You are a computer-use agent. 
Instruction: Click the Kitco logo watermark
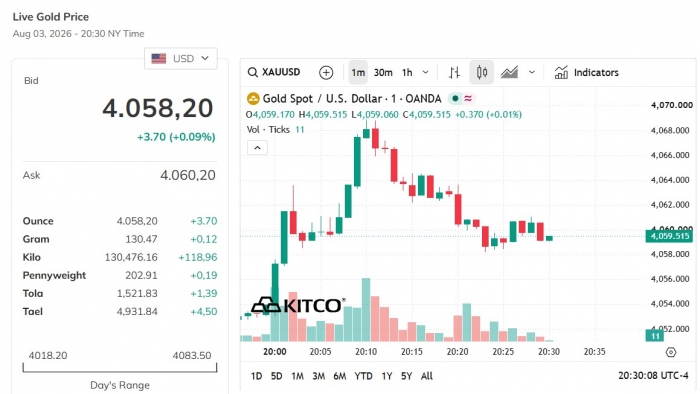pos(298,306)
